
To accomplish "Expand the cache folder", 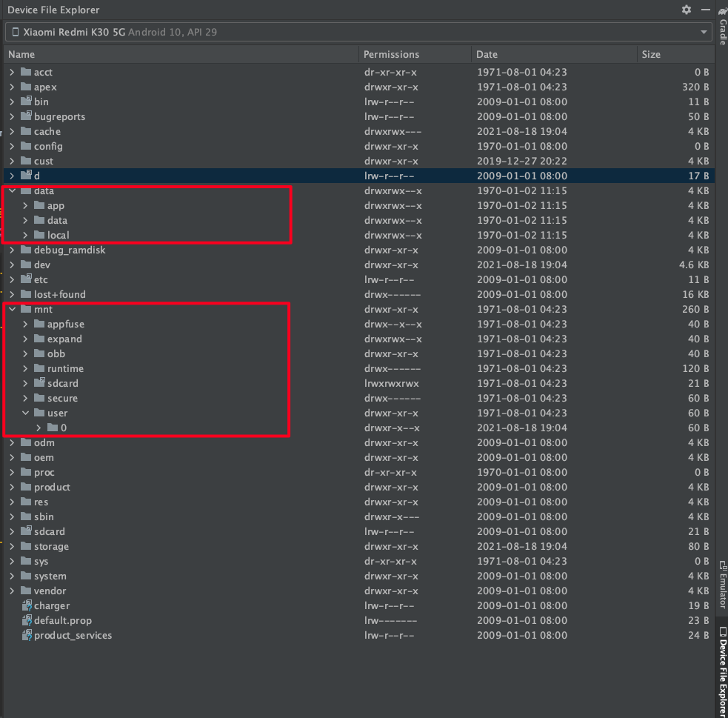I will pos(12,131).
